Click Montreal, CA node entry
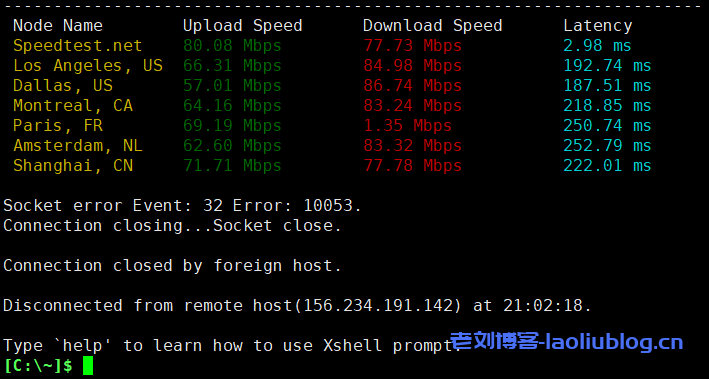 pos(73,106)
